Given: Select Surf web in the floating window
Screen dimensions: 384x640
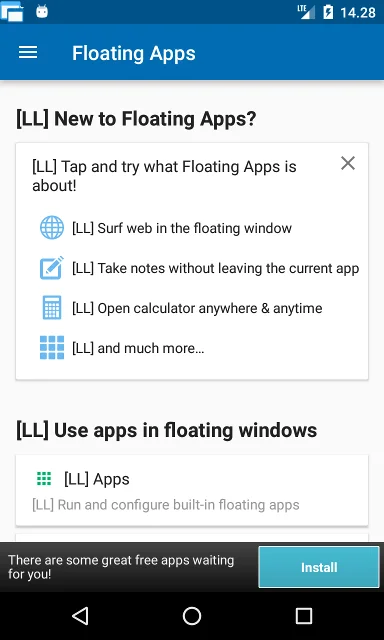Looking at the screenshot, I should pyautogui.click(x=182, y=228).
